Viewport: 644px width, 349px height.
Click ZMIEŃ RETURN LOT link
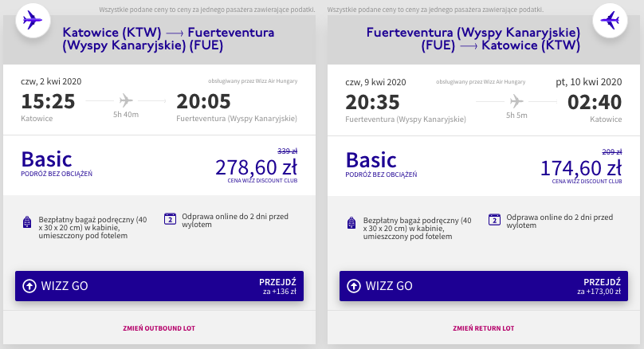pos(484,328)
